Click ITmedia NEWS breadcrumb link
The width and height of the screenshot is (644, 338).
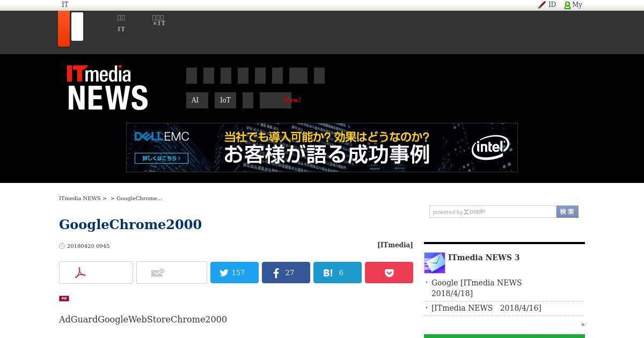click(x=80, y=199)
